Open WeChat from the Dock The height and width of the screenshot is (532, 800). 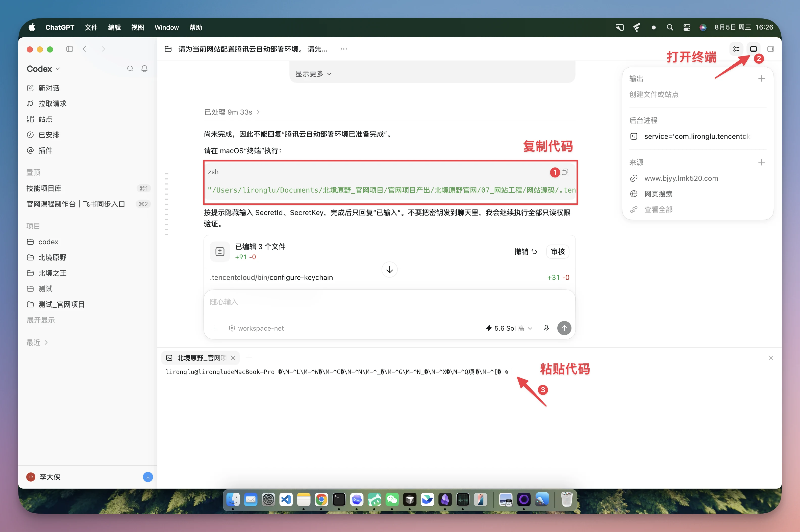(x=392, y=500)
